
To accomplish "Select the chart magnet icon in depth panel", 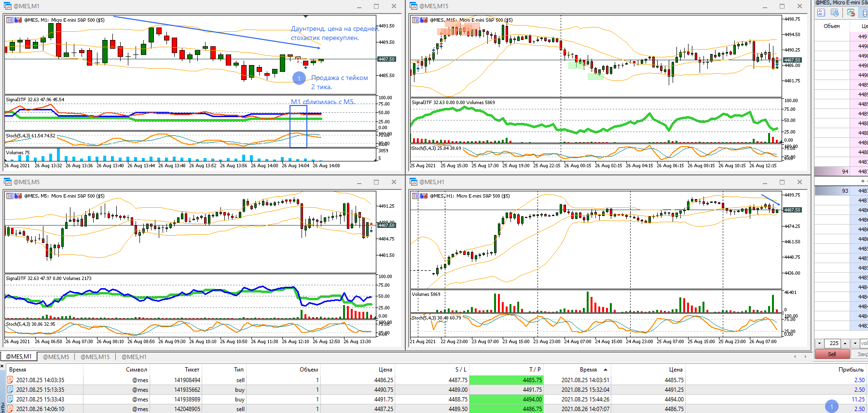I will click(x=851, y=13).
